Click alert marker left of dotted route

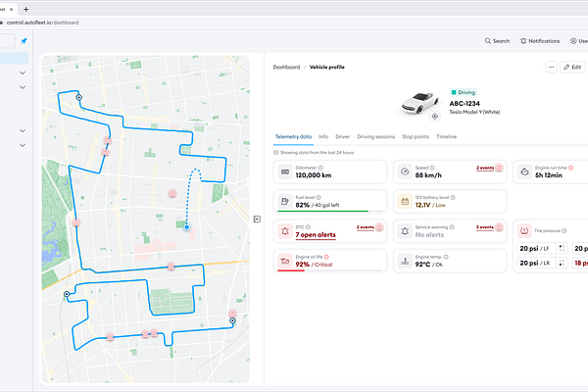[x=172, y=193]
